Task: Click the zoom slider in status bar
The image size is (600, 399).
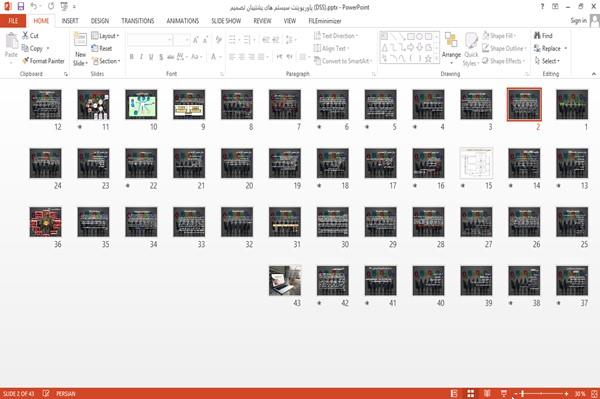Action: coord(541,394)
